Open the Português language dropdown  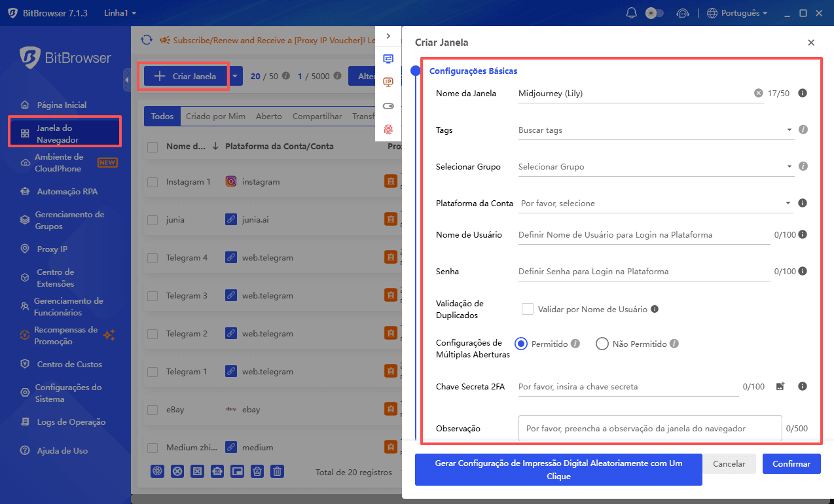click(x=737, y=13)
